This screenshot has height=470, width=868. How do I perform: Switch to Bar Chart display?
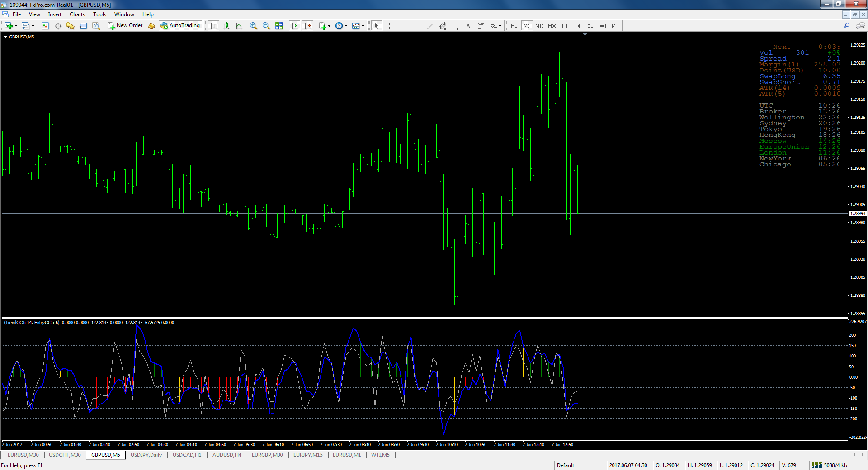(213, 26)
